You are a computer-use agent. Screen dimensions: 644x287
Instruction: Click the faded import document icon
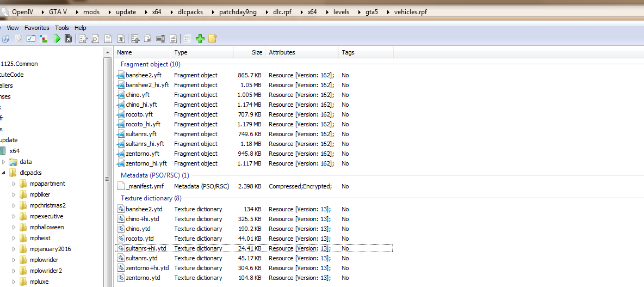pyautogui.click(x=187, y=39)
